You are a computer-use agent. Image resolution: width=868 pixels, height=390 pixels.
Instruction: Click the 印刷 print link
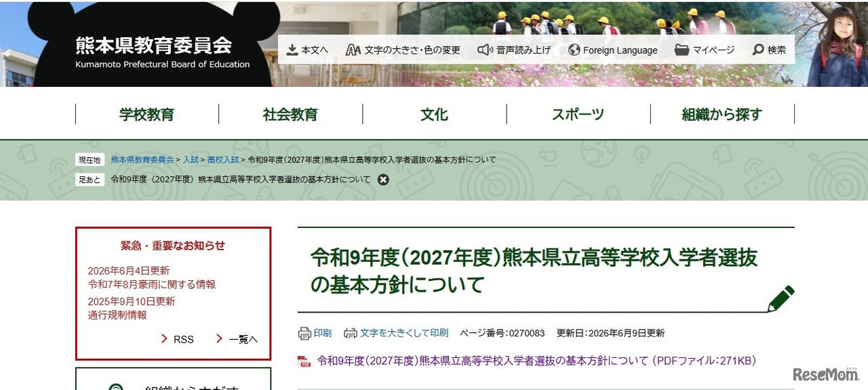click(322, 333)
